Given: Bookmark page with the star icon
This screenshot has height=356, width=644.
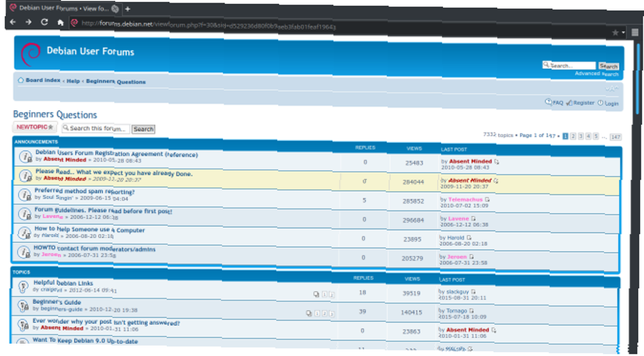Looking at the screenshot, I should pos(615,32).
